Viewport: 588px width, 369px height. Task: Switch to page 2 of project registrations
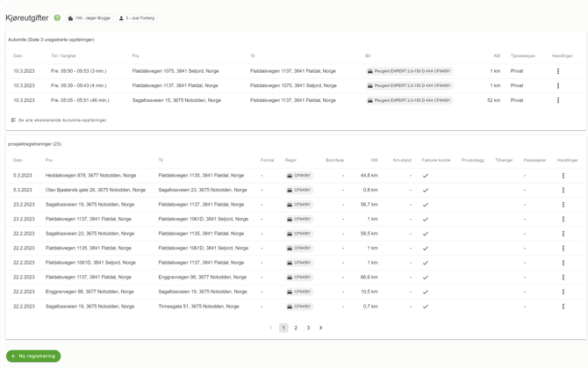(296, 328)
